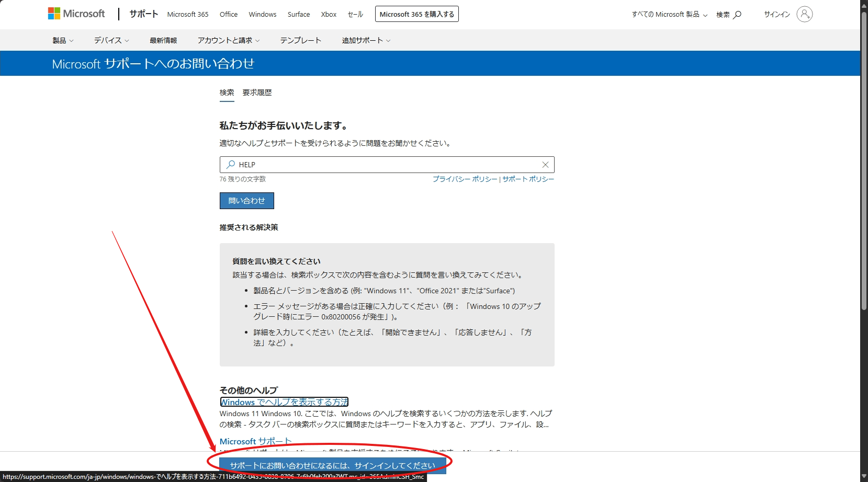Click the その他のヘルプ heading
Screen dimensions: 868x482
[249, 391]
